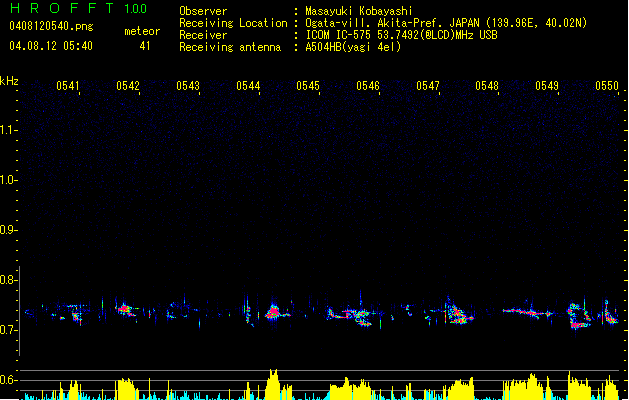Click the echo cluster after 0547
Screen dimensions: 629x400
coord(457,314)
